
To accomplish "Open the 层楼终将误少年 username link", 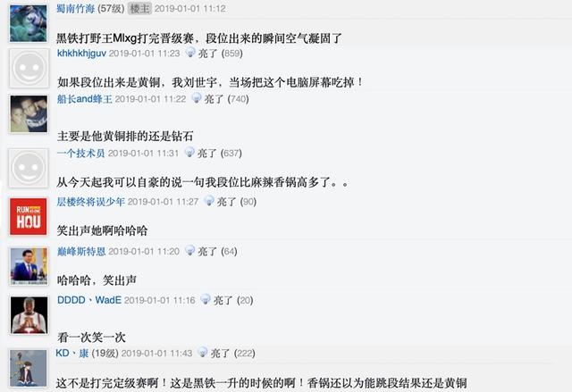I will click(x=91, y=202).
